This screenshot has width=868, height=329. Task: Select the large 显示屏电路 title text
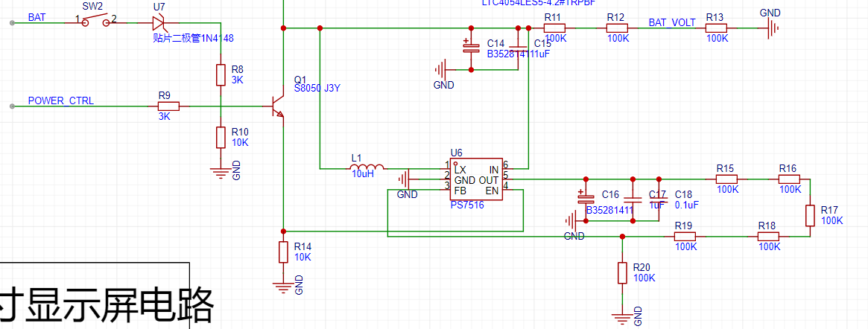pos(119,304)
